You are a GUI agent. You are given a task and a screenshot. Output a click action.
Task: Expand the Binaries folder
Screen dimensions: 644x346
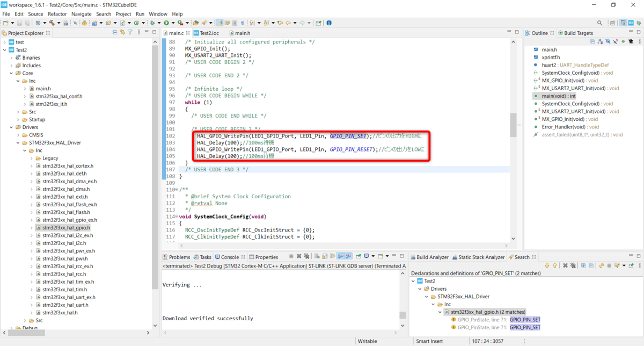pyautogui.click(x=12, y=57)
